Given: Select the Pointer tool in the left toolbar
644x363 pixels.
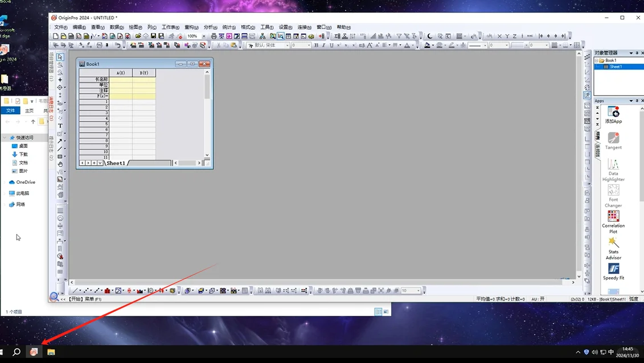Looking at the screenshot, I should tap(60, 57).
